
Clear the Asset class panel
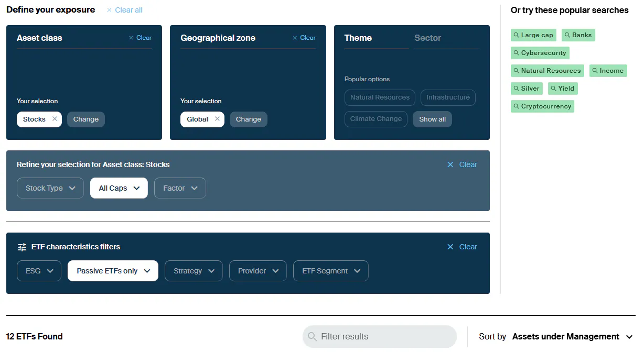click(x=140, y=38)
